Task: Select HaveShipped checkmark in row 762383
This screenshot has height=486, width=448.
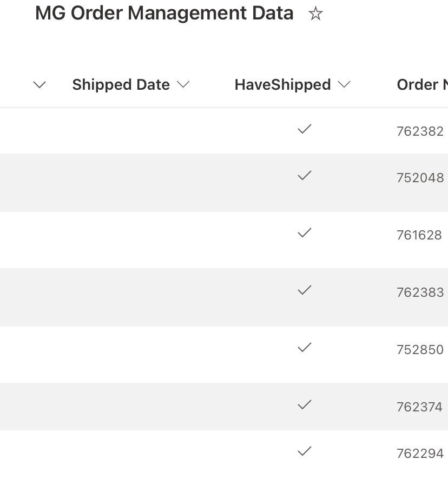Action: (x=305, y=291)
